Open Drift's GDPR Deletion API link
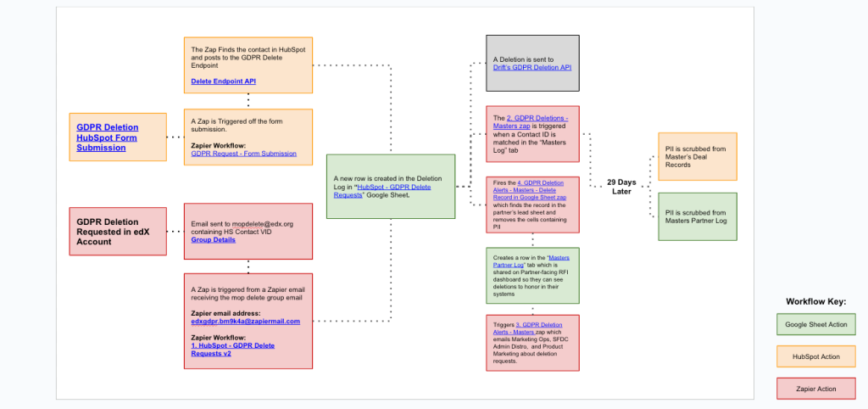 click(531, 67)
